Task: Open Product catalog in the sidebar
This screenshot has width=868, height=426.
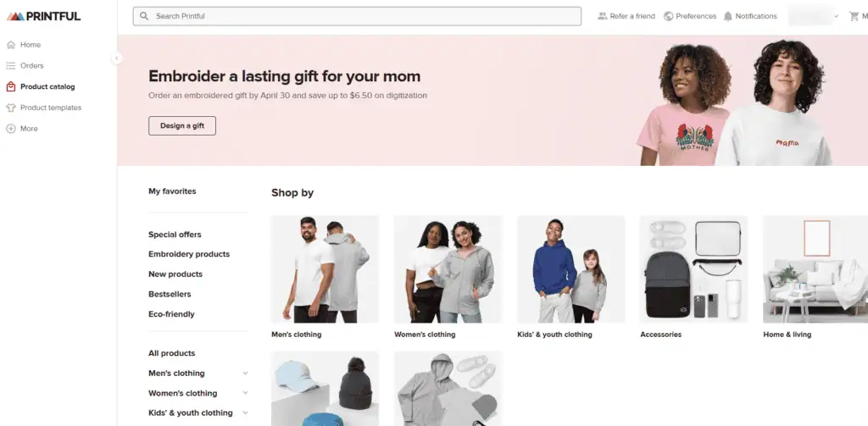Action: 47,86
